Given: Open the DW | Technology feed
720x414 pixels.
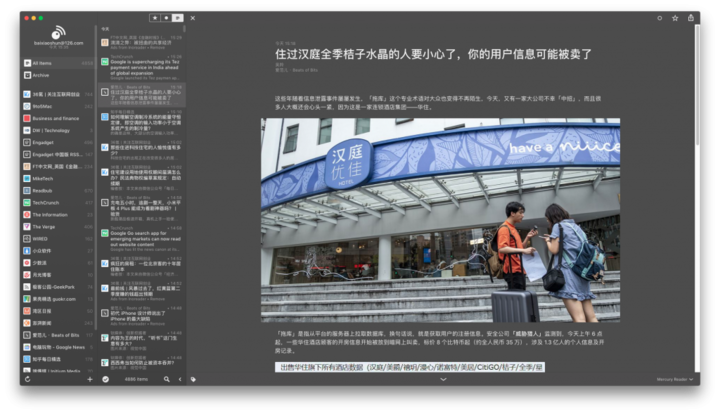Looking at the screenshot, I should click(x=59, y=130).
